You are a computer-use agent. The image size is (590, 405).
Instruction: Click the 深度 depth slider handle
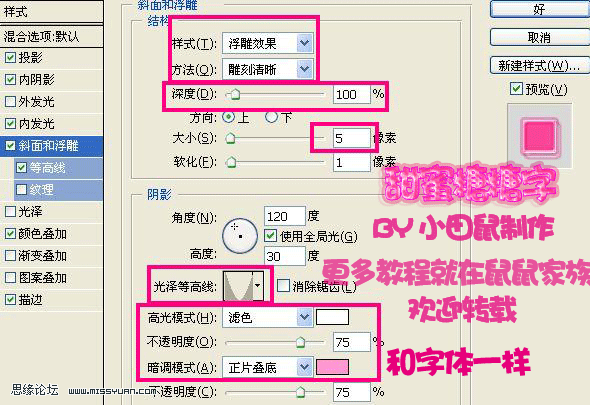click(235, 95)
